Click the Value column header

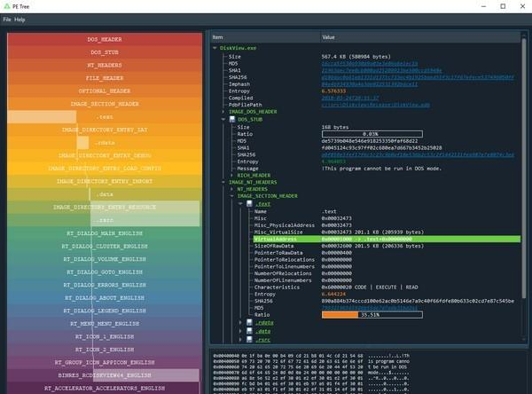329,36
